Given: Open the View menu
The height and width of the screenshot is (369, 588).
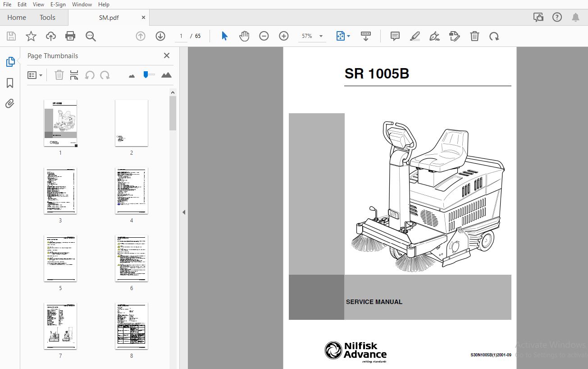Looking at the screenshot, I should 39,4.
